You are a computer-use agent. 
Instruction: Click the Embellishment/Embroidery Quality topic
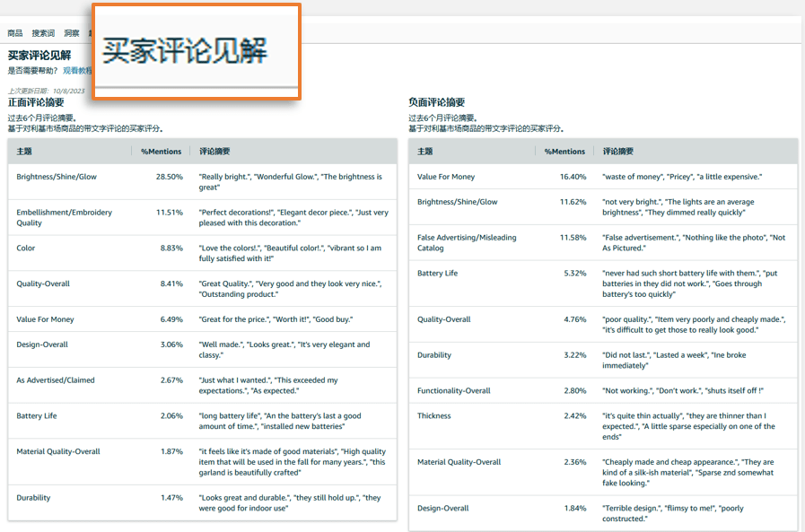pos(65,217)
